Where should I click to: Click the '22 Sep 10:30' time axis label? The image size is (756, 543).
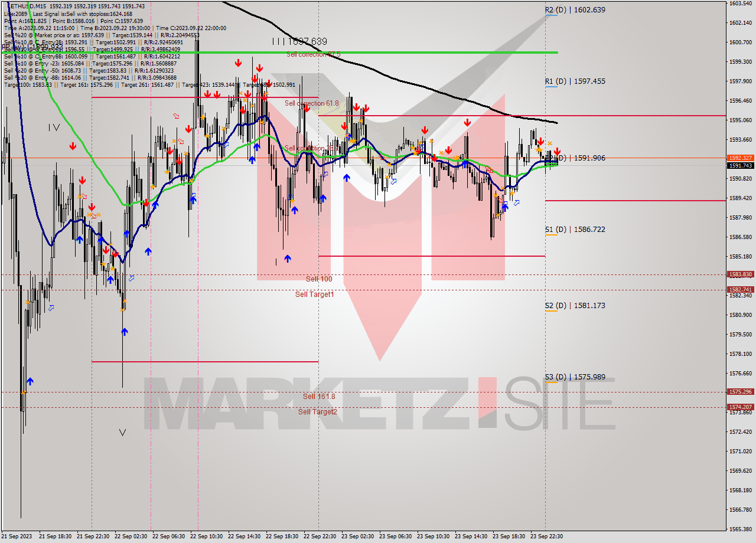point(206,537)
